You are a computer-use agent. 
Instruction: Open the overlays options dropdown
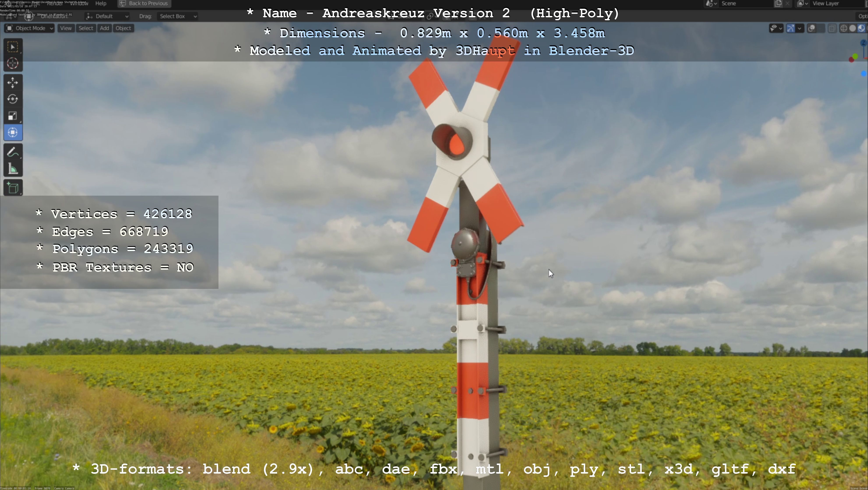[821, 28]
